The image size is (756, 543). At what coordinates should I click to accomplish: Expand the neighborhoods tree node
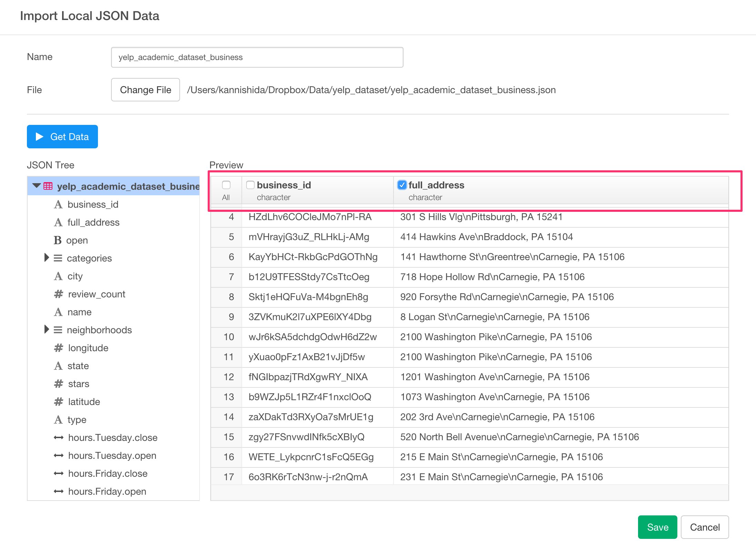47,329
